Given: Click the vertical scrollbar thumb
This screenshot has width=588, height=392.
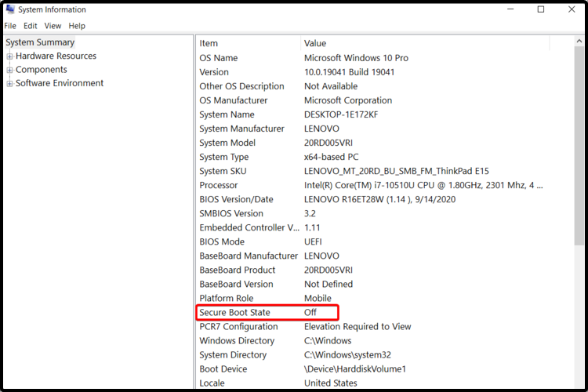Looking at the screenshot, I should coord(579,147).
